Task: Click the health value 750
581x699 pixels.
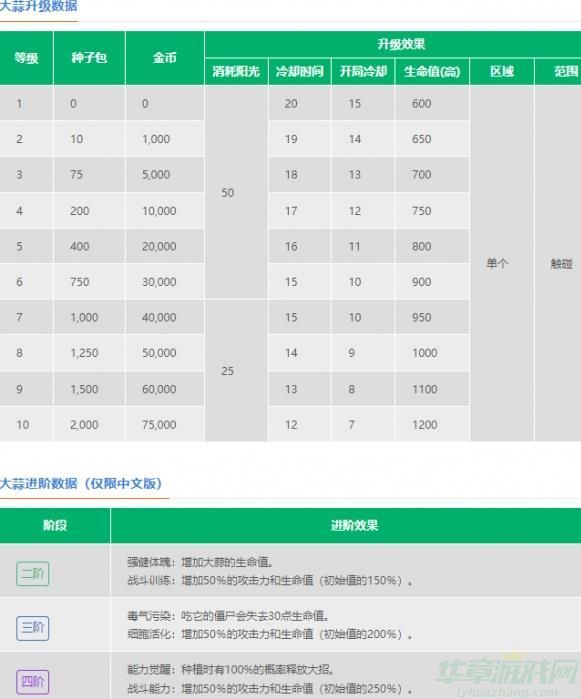Action: click(x=421, y=211)
